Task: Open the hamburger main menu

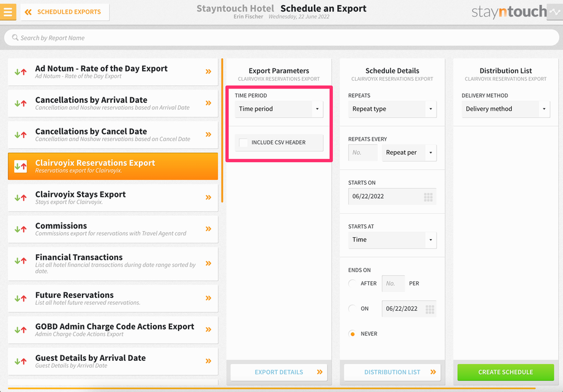Action: coord(8,12)
